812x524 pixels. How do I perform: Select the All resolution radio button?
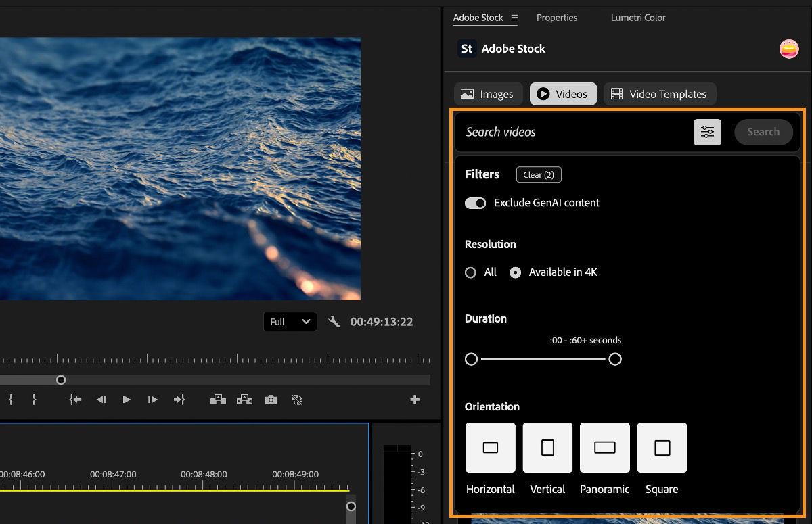[471, 272]
